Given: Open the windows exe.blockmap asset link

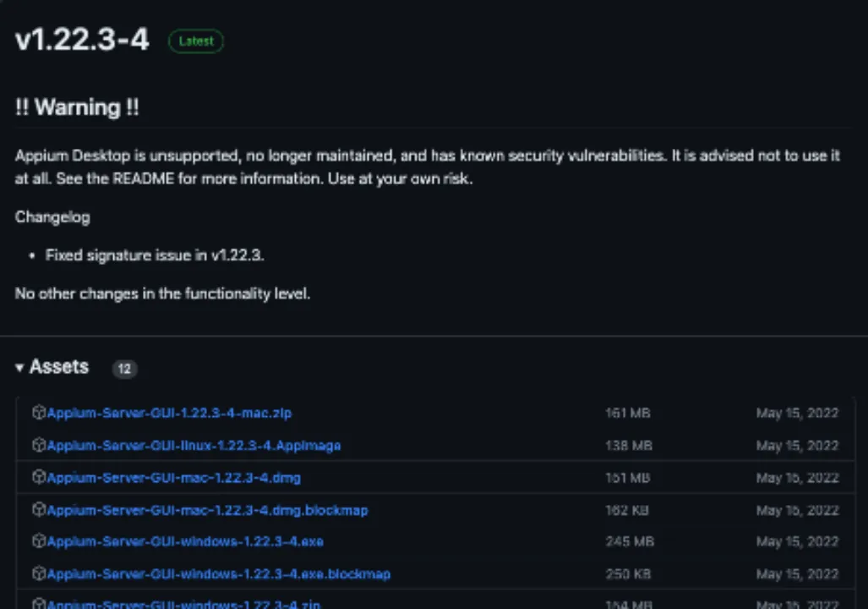Looking at the screenshot, I should point(218,573).
